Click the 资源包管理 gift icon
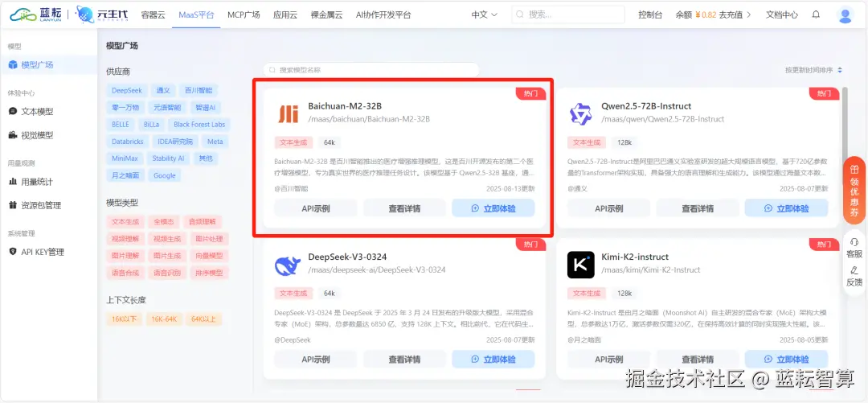Screen dimensions: 868x403 click(x=13, y=205)
